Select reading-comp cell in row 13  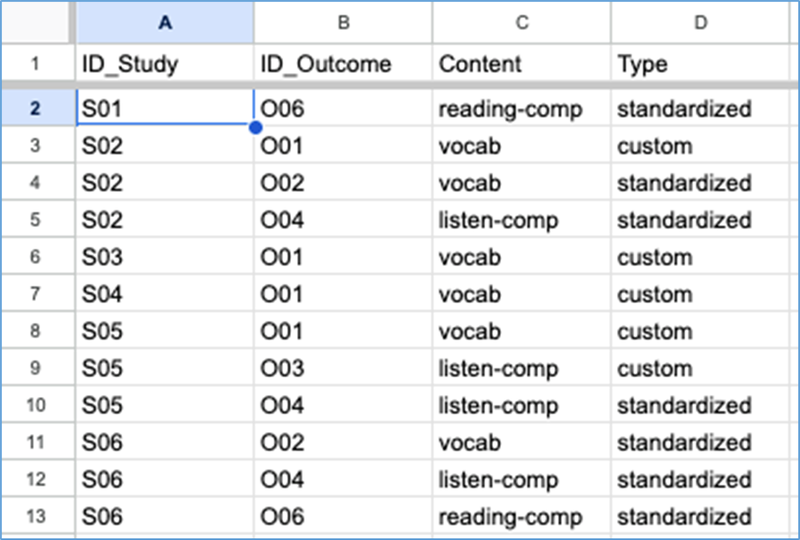pyautogui.click(x=521, y=516)
